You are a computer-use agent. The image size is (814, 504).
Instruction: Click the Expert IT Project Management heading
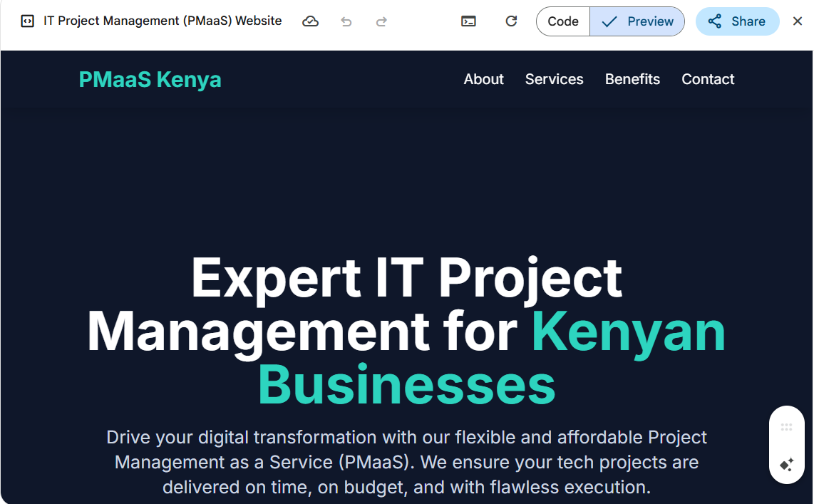pos(406,331)
